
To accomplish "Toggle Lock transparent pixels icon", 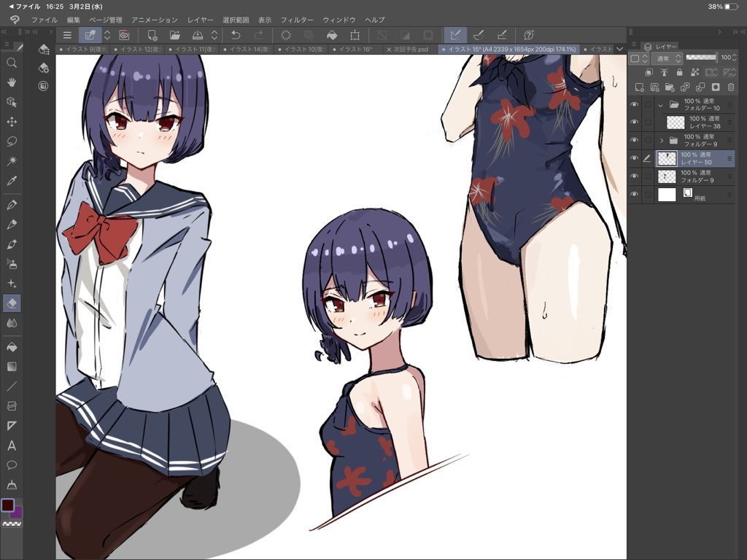I will (695, 72).
